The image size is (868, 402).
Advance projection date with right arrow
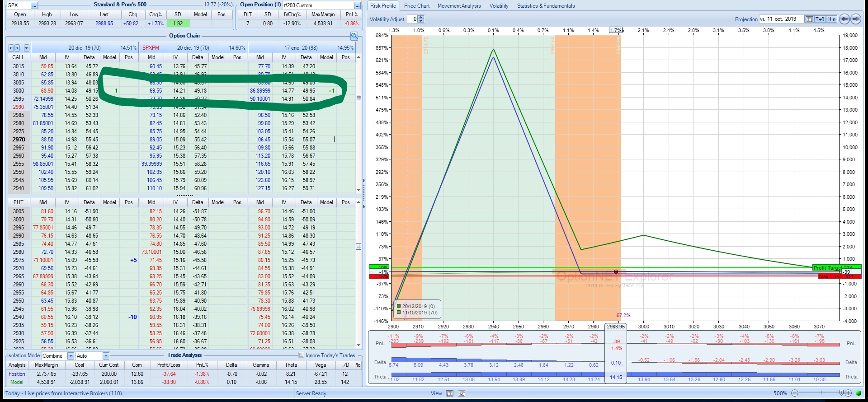[x=856, y=19]
